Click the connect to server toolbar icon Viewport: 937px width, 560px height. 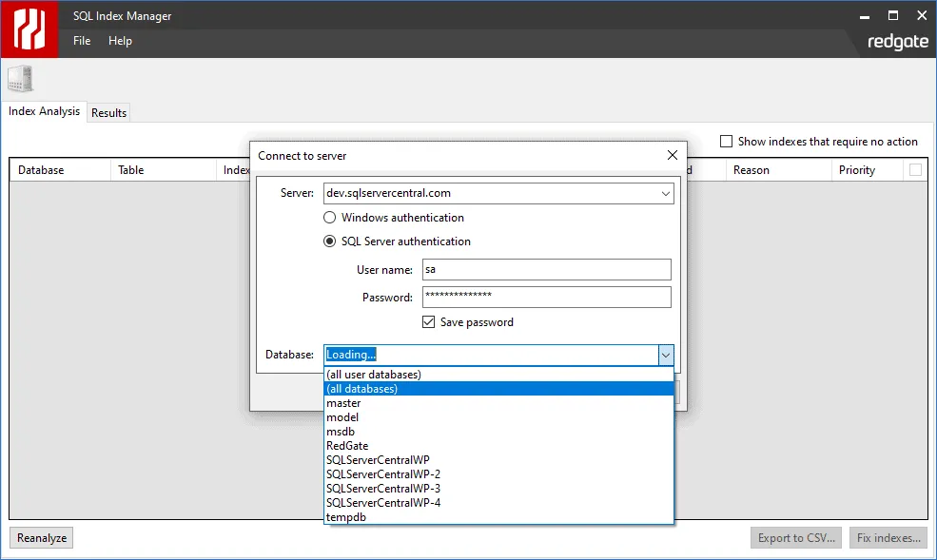[x=20, y=79]
